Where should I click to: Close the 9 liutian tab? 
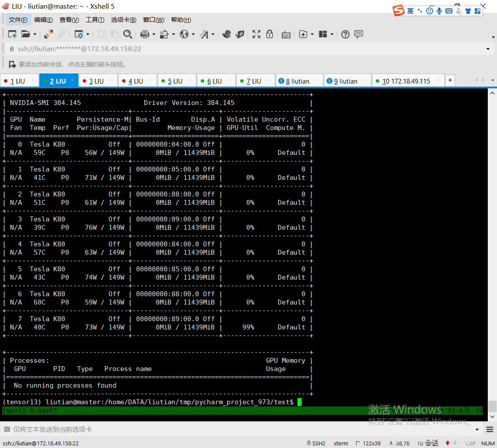pyautogui.click(x=365, y=80)
